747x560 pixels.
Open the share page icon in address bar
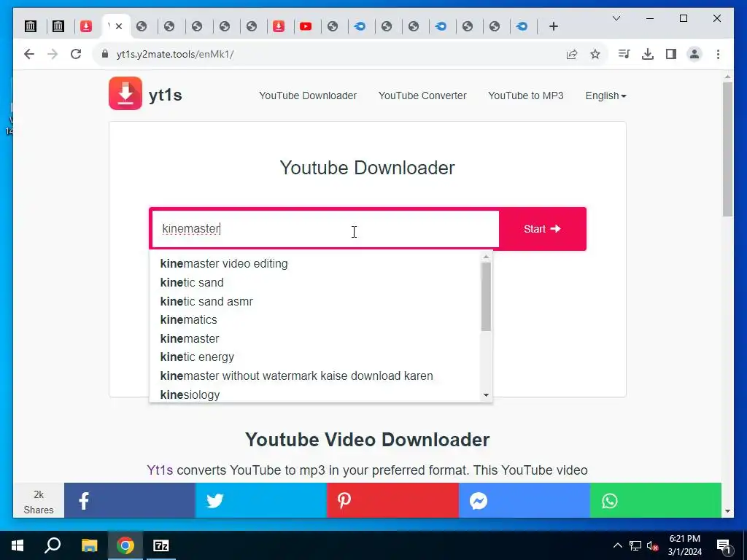[x=572, y=54]
